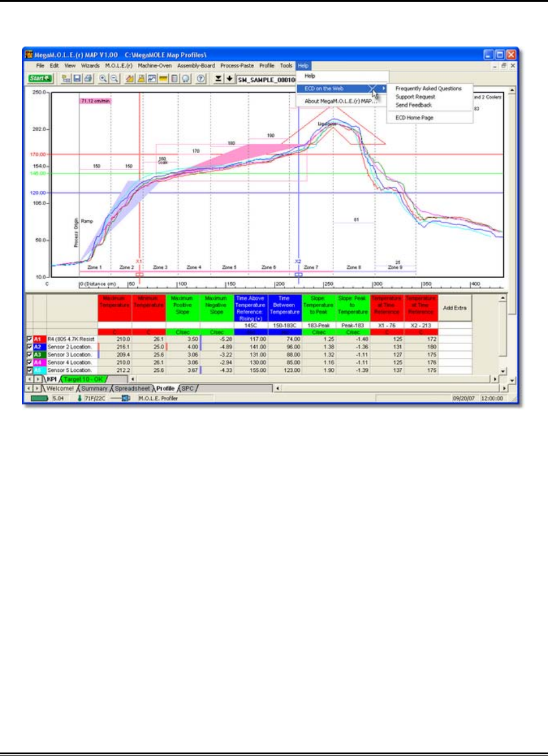
Task: Click the graph's vertical scrollbar up arrow
Action: point(512,91)
